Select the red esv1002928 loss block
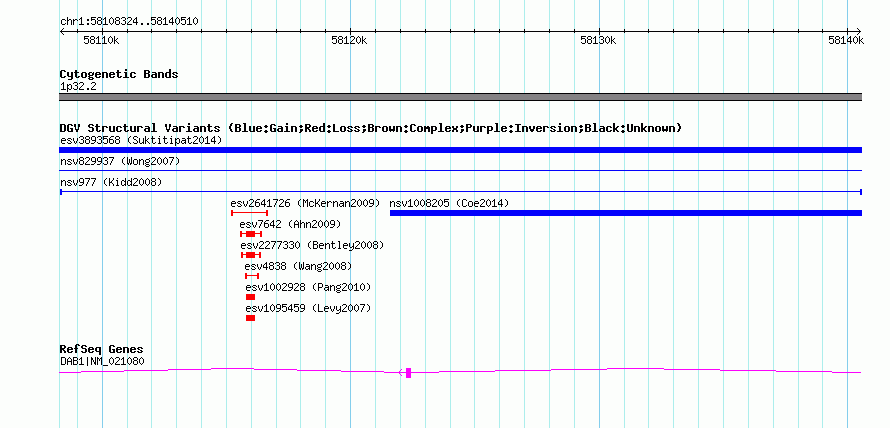 tap(250, 297)
